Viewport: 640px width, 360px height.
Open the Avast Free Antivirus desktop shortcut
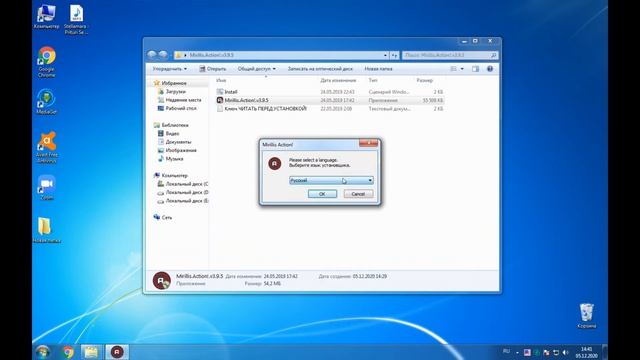point(47,147)
